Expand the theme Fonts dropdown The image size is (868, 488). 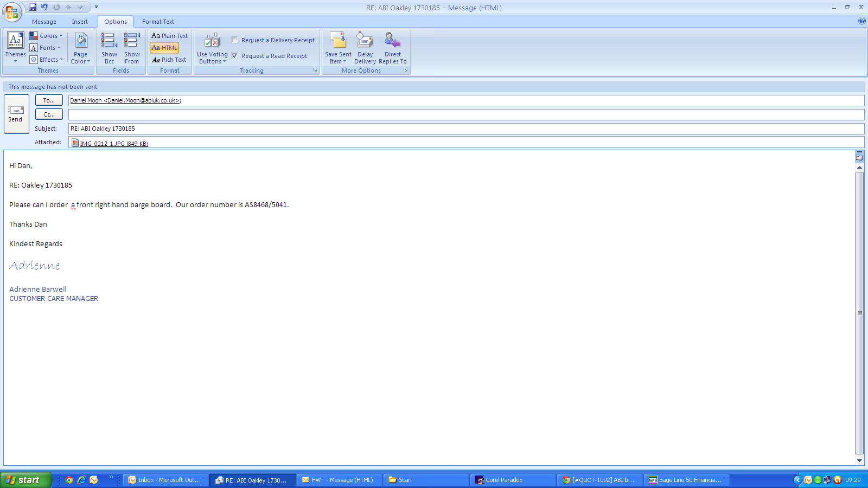point(45,48)
